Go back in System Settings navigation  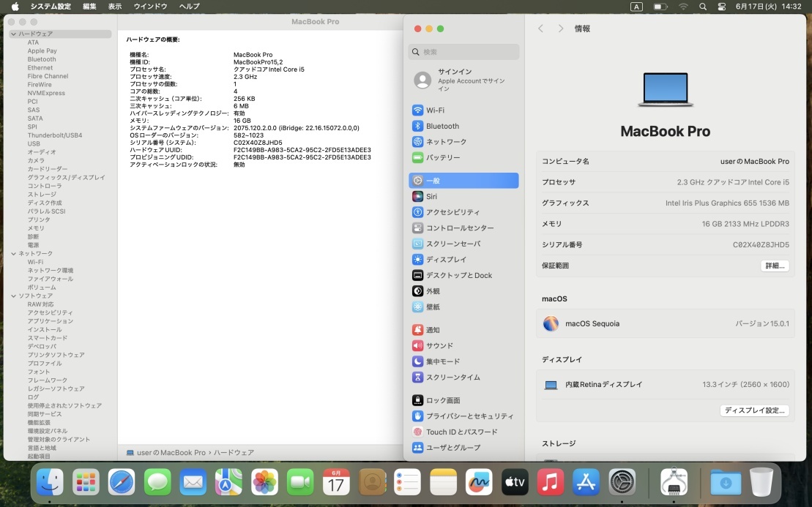[x=540, y=29]
